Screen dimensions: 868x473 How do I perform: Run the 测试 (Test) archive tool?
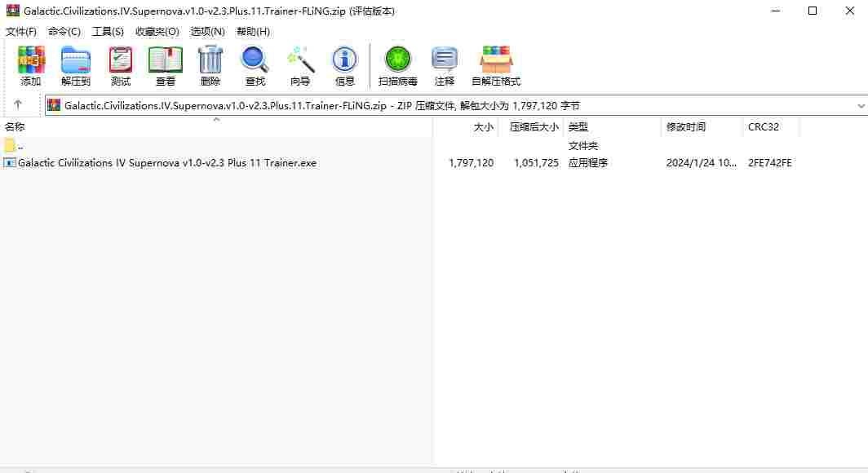coord(121,60)
